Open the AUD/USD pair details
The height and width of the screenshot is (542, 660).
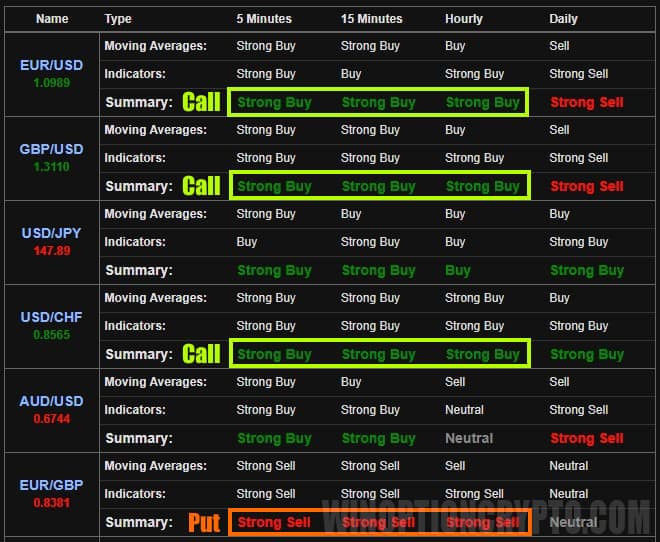pyautogui.click(x=52, y=401)
